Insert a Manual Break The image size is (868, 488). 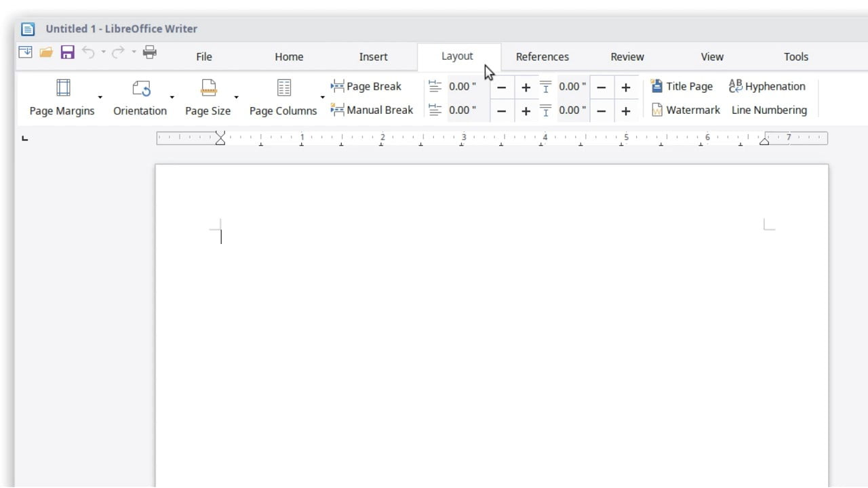point(372,110)
